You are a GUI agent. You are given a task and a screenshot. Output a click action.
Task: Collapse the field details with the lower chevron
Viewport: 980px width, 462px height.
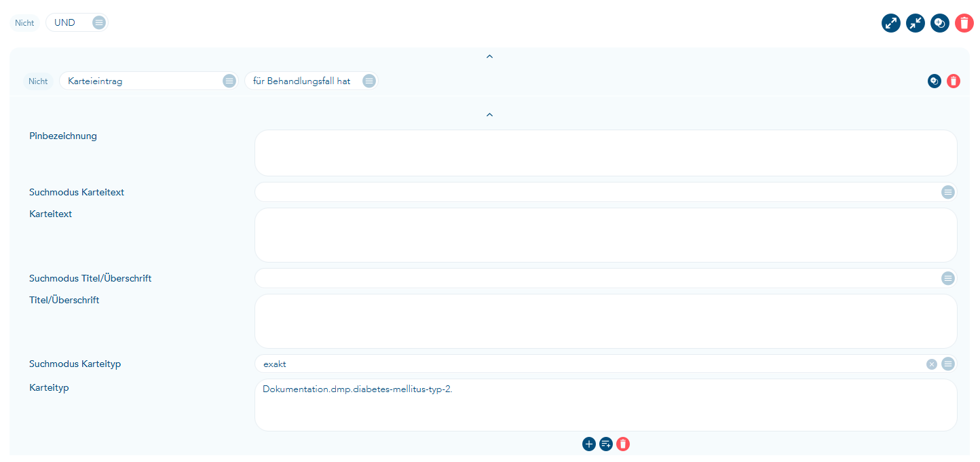(x=489, y=115)
